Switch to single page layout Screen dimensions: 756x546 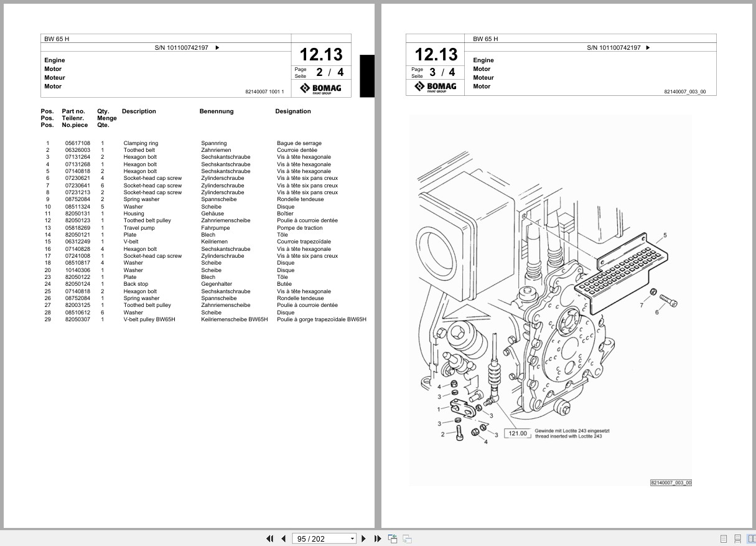pos(724,539)
